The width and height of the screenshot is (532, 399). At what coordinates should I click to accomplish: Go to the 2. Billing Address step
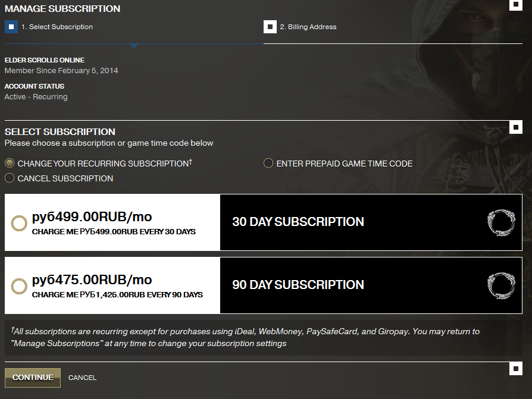click(308, 27)
